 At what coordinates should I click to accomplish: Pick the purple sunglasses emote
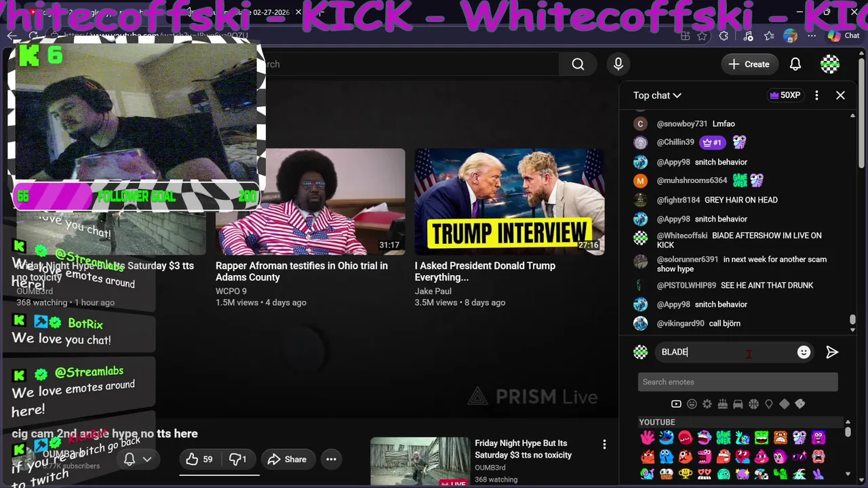point(800,456)
